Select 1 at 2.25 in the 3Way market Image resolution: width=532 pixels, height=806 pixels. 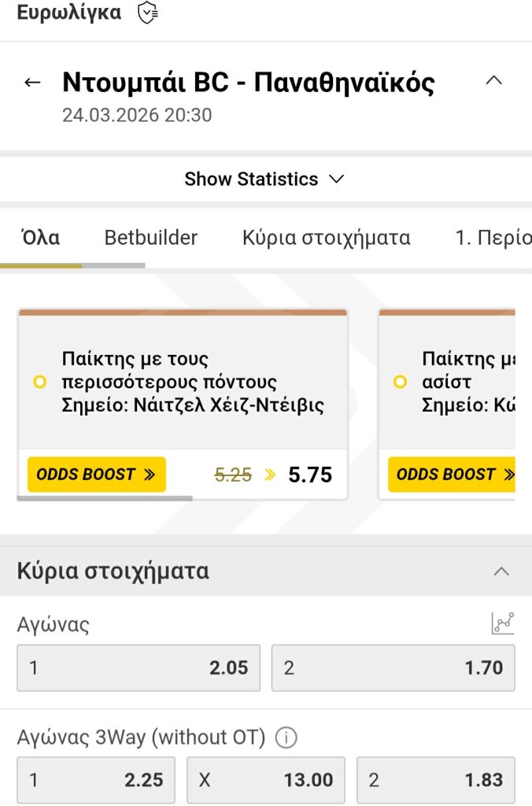(96, 779)
